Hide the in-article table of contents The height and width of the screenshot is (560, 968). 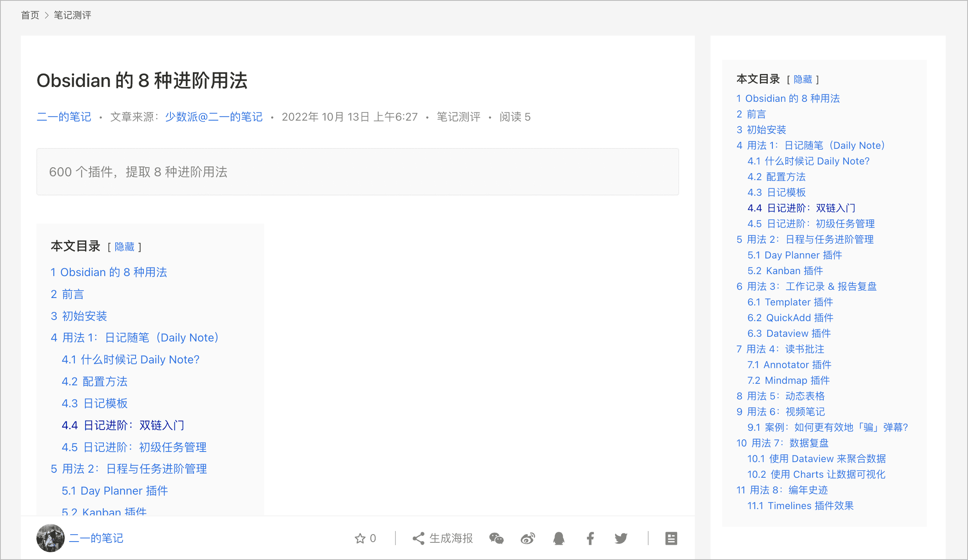click(124, 247)
